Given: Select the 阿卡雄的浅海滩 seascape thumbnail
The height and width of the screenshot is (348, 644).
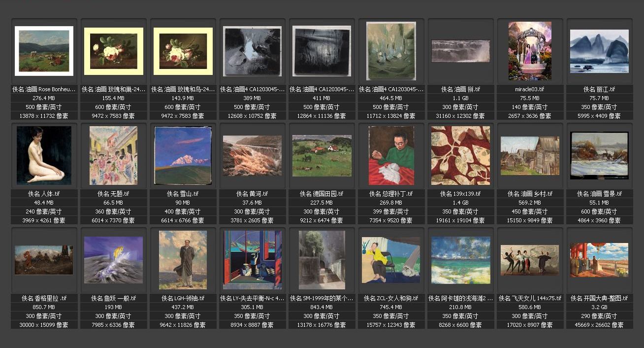Looking at the screenshot, I should [x=460, y=260].
